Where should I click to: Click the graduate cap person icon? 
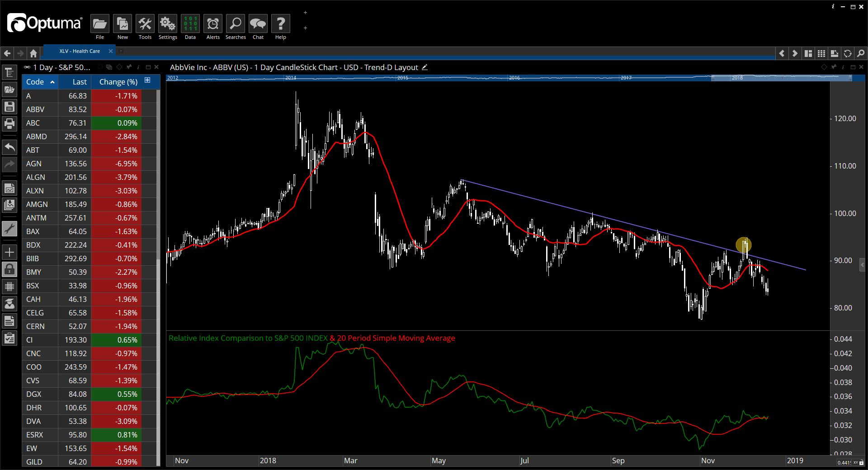pos(9,304)
